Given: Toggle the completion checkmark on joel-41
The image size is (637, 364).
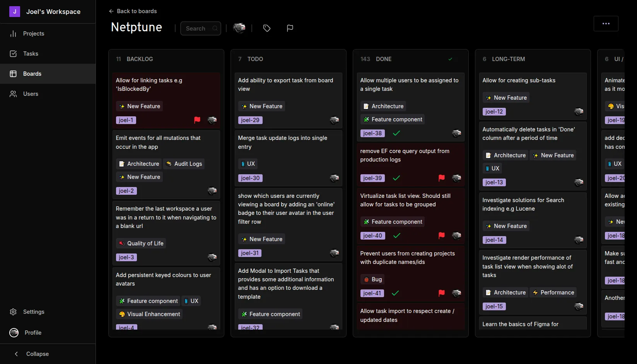Looking at the screenshot, I should 395,293.
